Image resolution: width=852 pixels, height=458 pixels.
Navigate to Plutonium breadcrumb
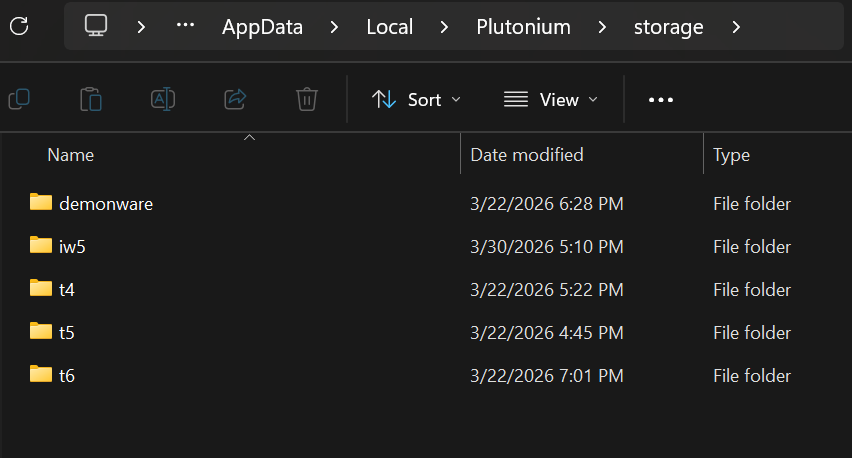[x=523, y=27]
